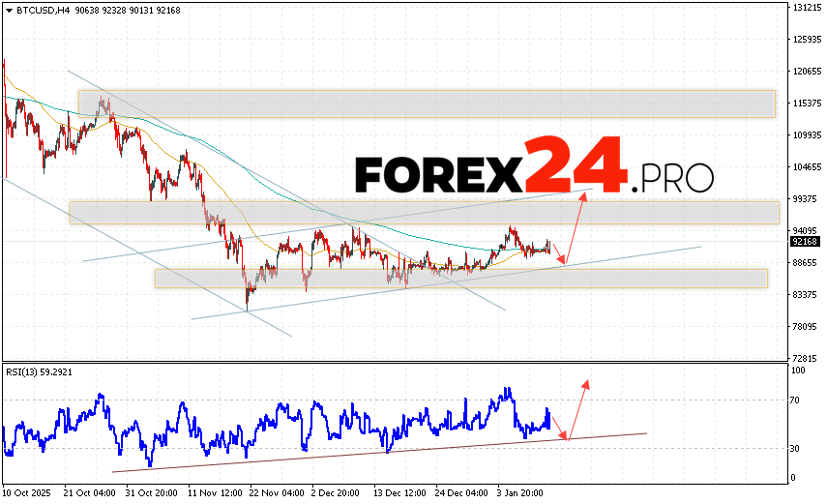This screenshot has height=504, width=827.
Task: Select the lower gray support zone near 86000
Action: pos(460,279)
